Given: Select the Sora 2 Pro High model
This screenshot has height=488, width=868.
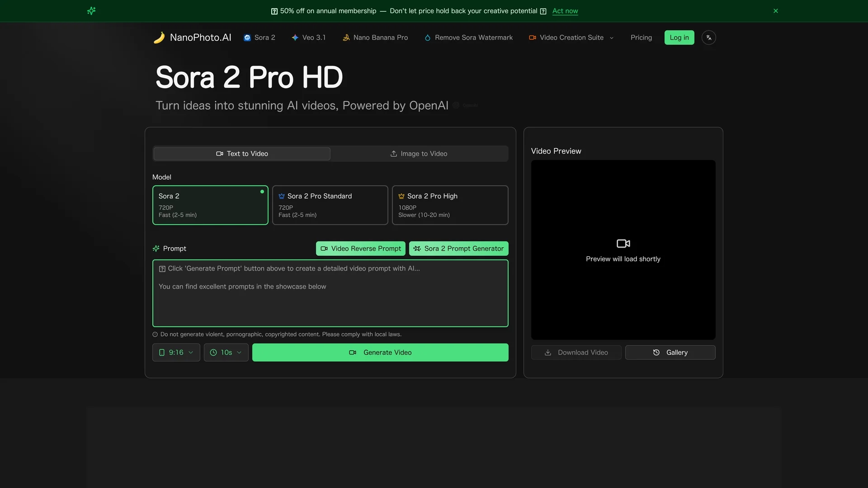Looking at the screenshot, I should click(x=450, y=205).
